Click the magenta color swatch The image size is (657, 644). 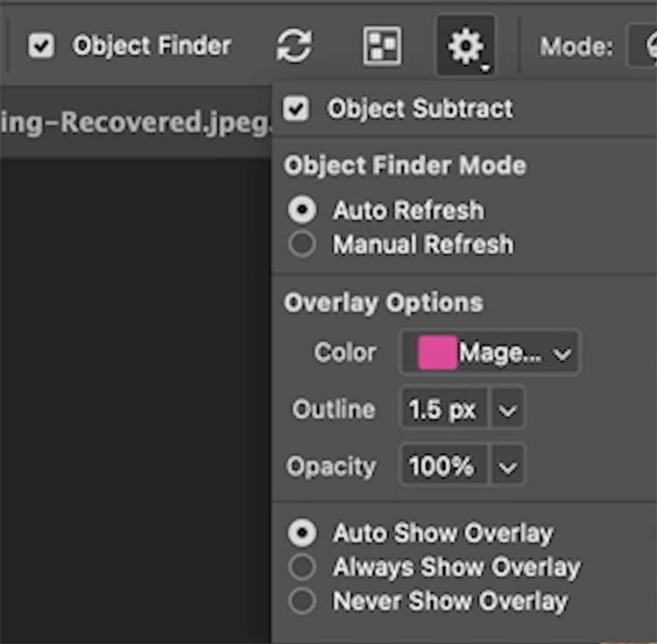click(437, 352)
